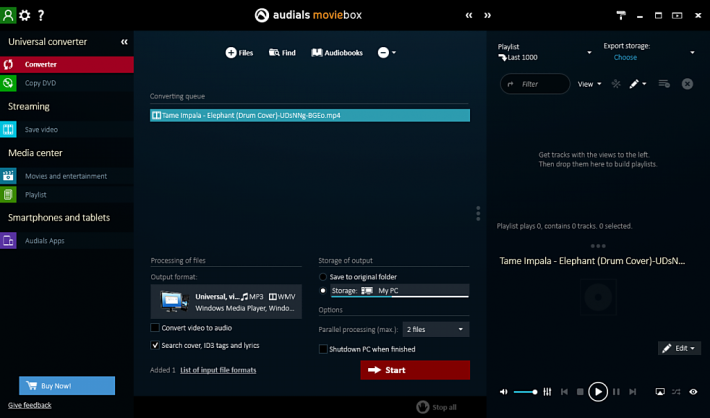This screenshot has width=710, height=418.
Task: Click Choose export storage link
Action: click(625, 58)
